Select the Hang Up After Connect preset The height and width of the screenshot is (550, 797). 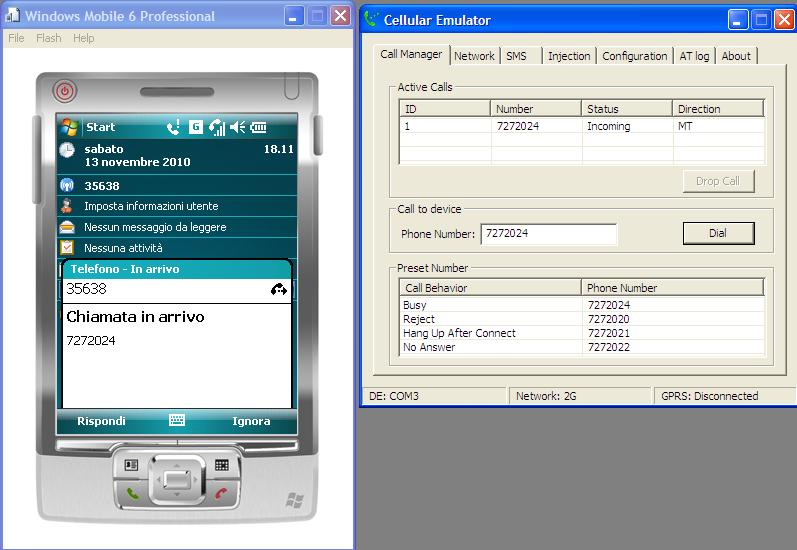pyautogui.click(x=582, y=333)
